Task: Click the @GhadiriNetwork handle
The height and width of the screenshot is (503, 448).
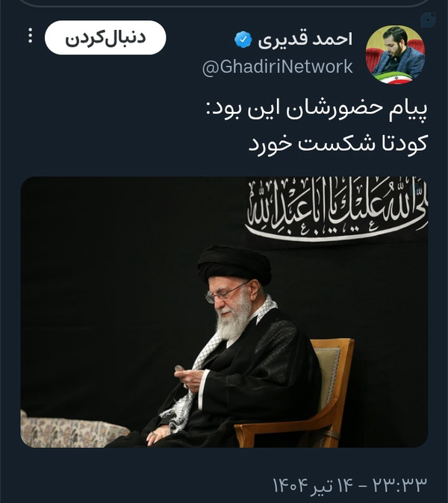Action: pos(278,66)
